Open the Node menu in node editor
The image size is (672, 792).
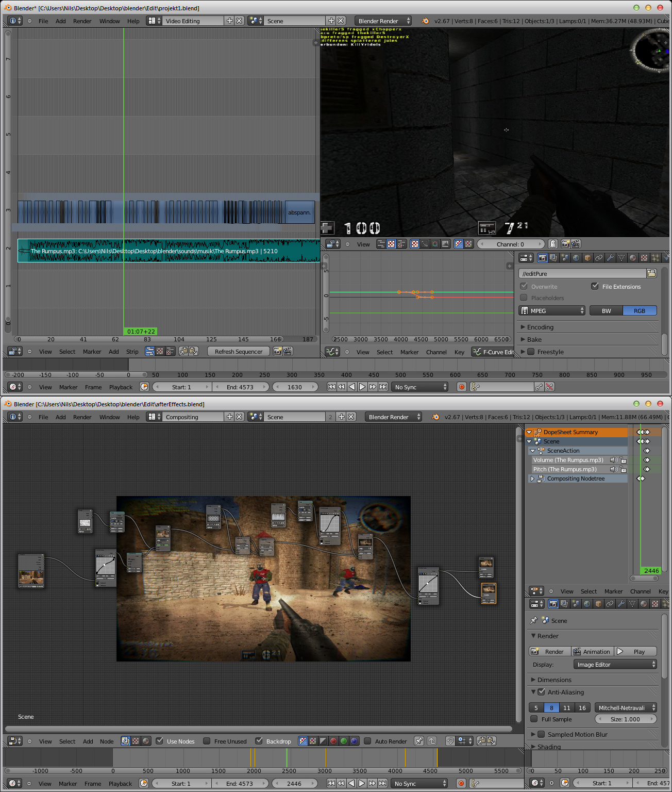click(107, 741)
